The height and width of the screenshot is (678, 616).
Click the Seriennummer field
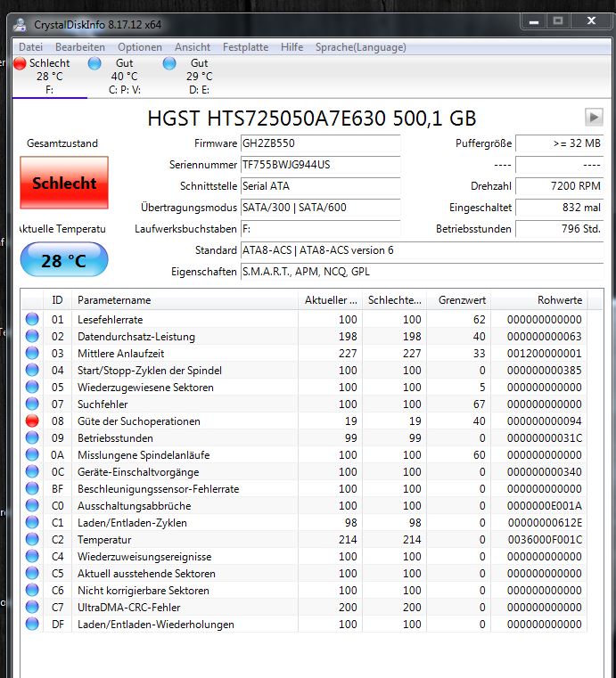click(321, 165)
